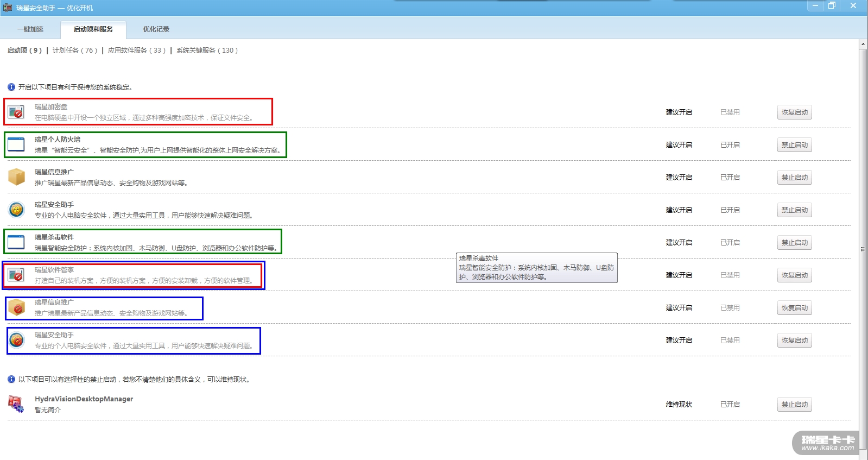Click 恢复启动 for disabled 瑞星信息推广
868x460 pixels.
pos(795,308)
